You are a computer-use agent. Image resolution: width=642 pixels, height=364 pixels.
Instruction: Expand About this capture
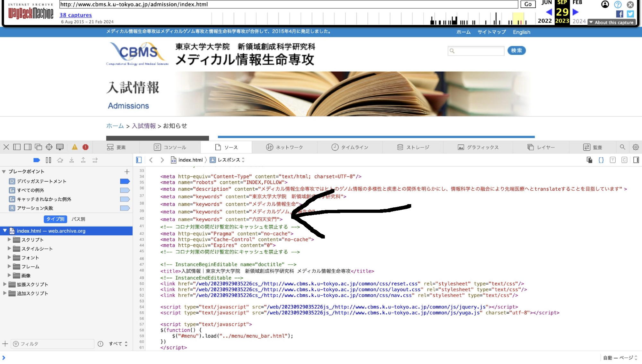[x=611, y=22]
